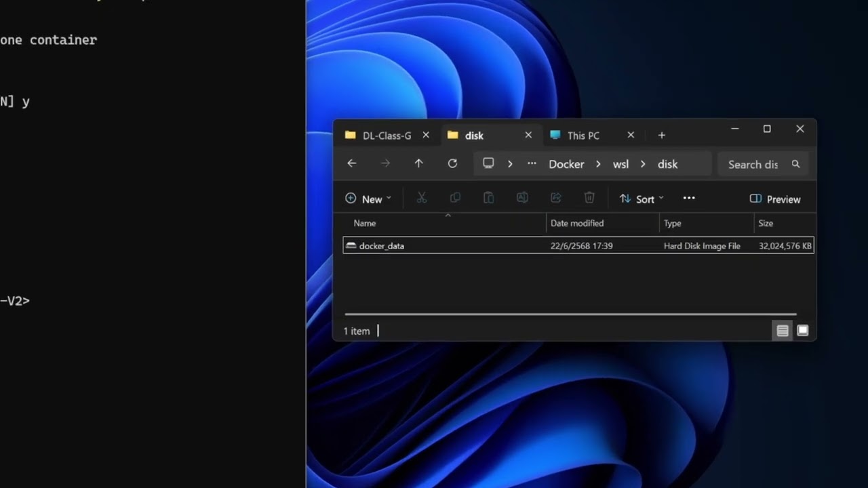Click the Forward arrow button
868x488 pixels.
coord(385,163)
